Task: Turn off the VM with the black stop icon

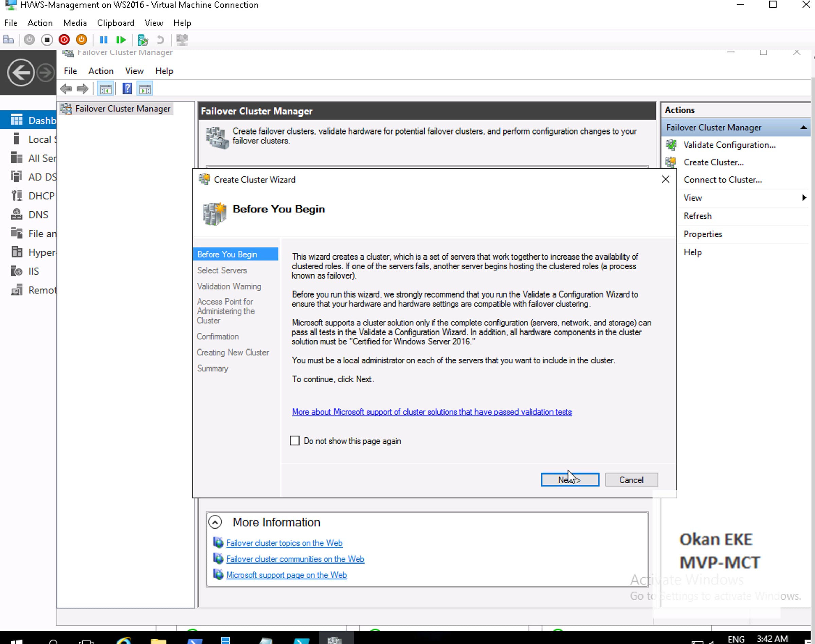Action: pyautogui.click(x=47, y=40)
